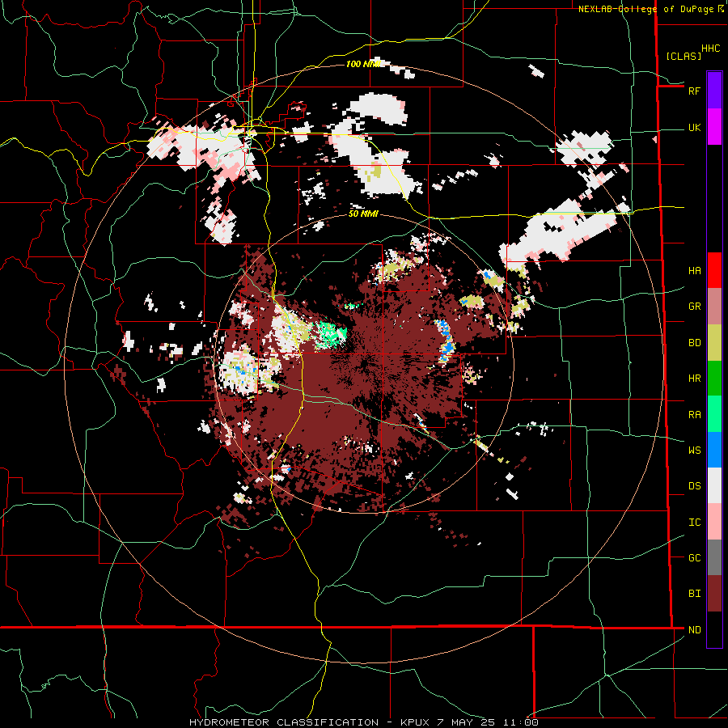
Task: Click the 'GC' legend label
Action: click(x=694, y=558)
